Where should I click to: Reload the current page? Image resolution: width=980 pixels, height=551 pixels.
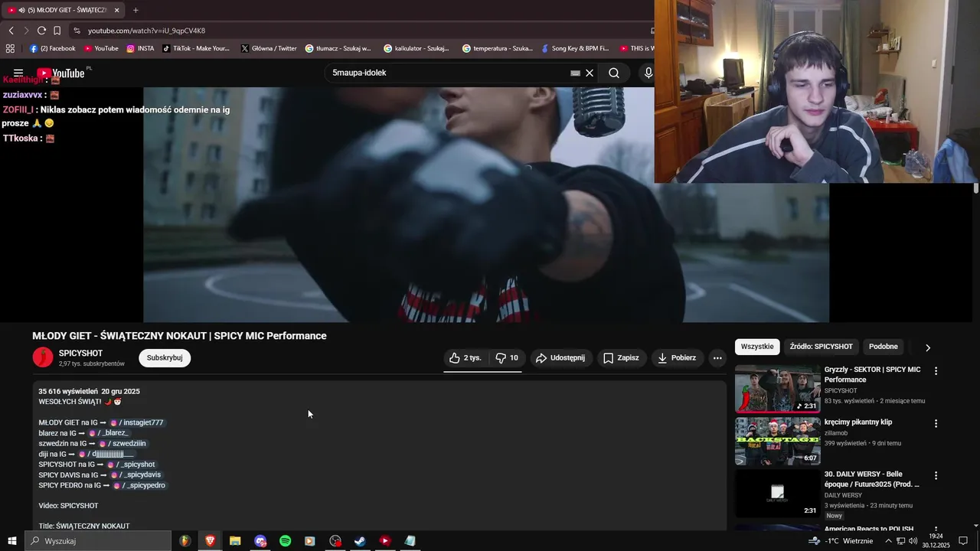click(41, 31)
